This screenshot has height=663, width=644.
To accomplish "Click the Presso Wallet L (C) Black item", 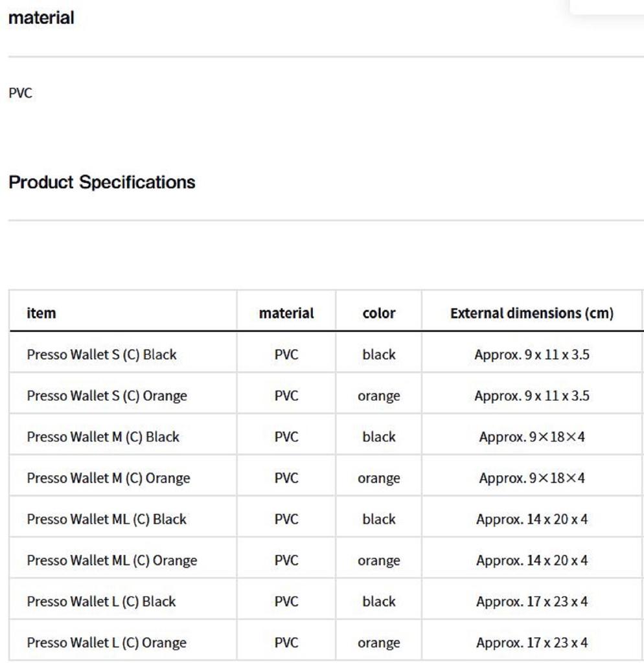I will point(101,601).
